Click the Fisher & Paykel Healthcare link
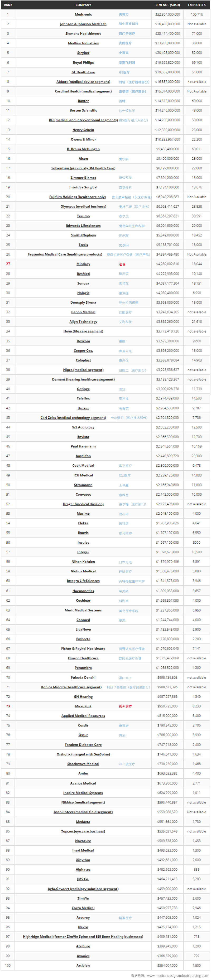Screen dimensions: 211x980 (83, 649)
